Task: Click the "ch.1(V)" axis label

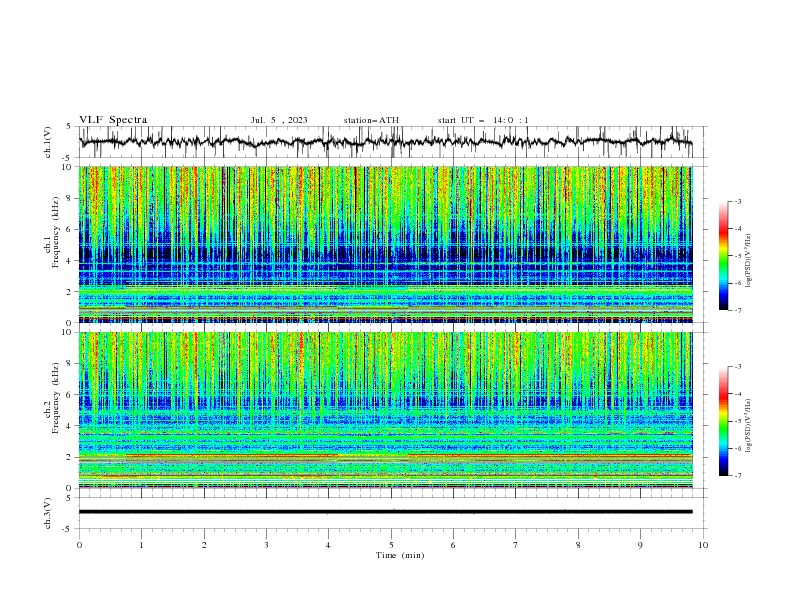Action: point(48,142)
